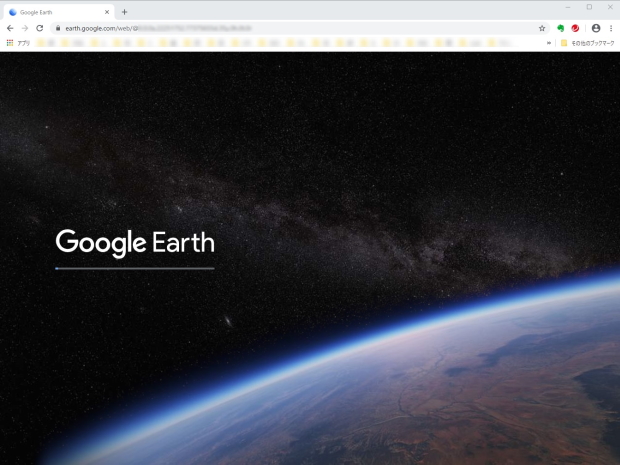Bookmark this page with the star icon
Screen dimensions: 620x465
(542, 28)
